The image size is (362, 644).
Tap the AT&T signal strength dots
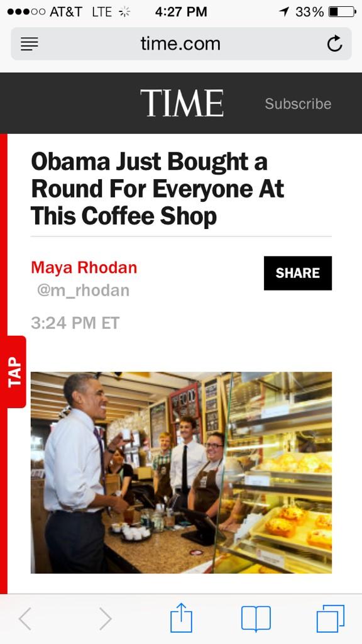click(x=26, y=12)
